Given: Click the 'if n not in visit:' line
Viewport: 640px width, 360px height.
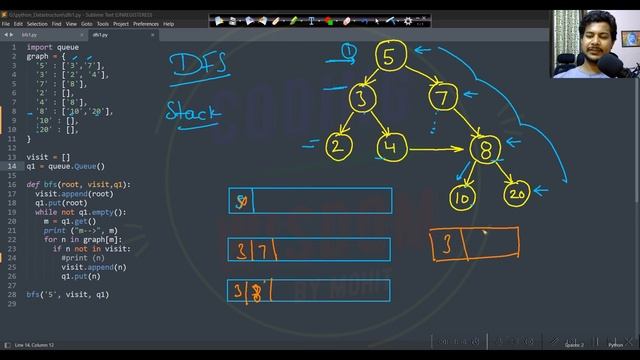Looking at the screenshot, I should coord(92,249).
